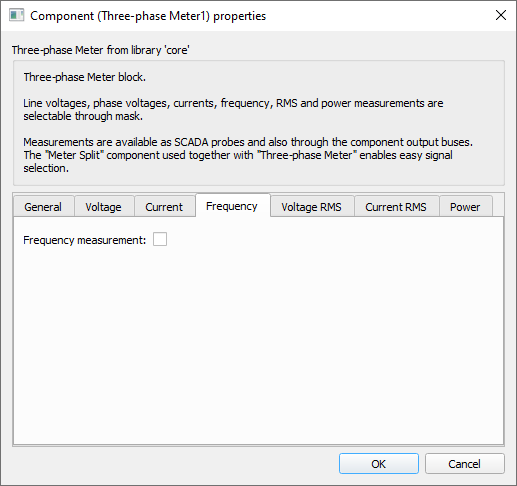The width and height of the screenshot is (517, 486).
Task: Click the empty Frequency tab panel area
Action: click(x=259, y=343)
